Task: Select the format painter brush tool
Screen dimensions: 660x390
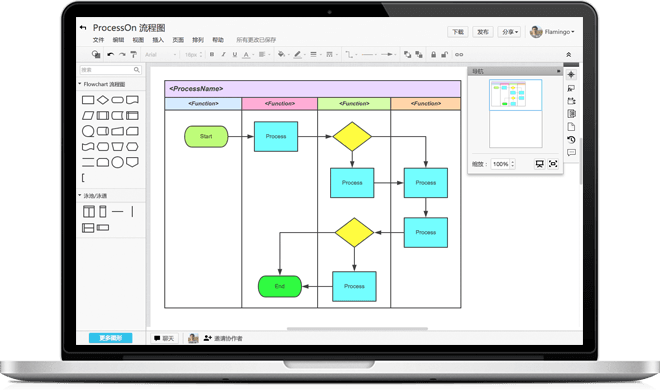Action: (133, 54)
